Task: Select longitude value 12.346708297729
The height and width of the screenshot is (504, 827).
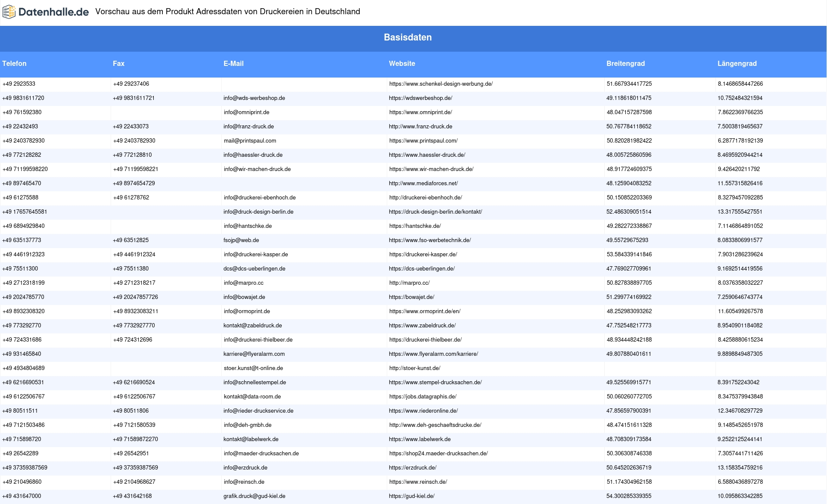Action: pos(740,411)
